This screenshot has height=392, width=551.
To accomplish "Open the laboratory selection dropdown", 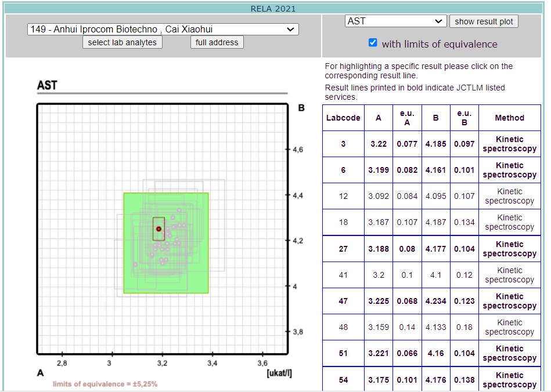I will click(x=163, y=30).
